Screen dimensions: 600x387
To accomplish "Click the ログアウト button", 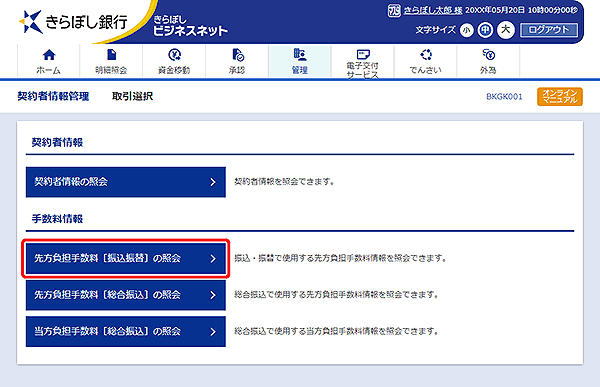I will coord(549,30).
